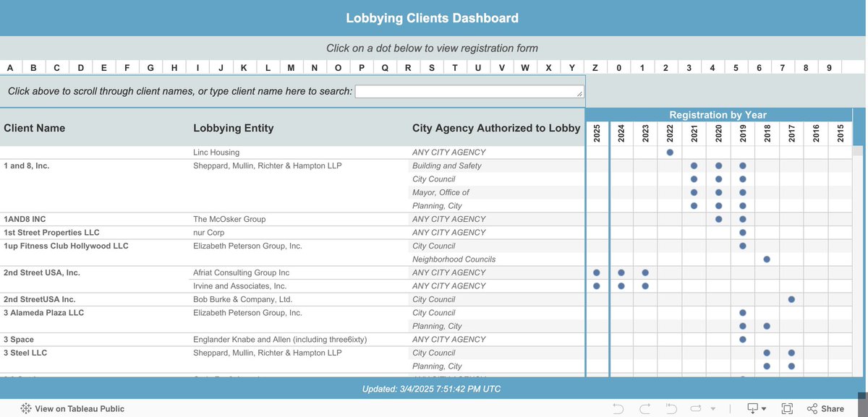Select client 3 Alameda Plaza LLC
Viewport: 868px width, 417px height.
coord(44,313)
